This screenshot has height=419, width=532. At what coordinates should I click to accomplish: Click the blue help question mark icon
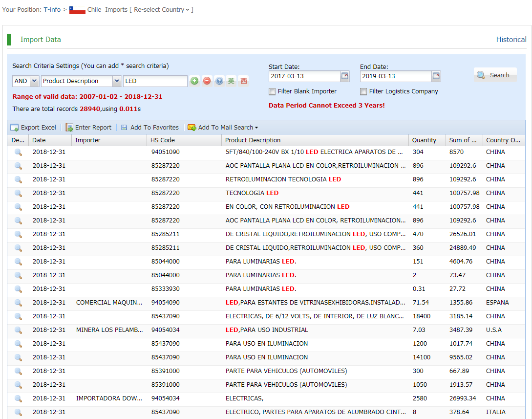click(219, 81)
